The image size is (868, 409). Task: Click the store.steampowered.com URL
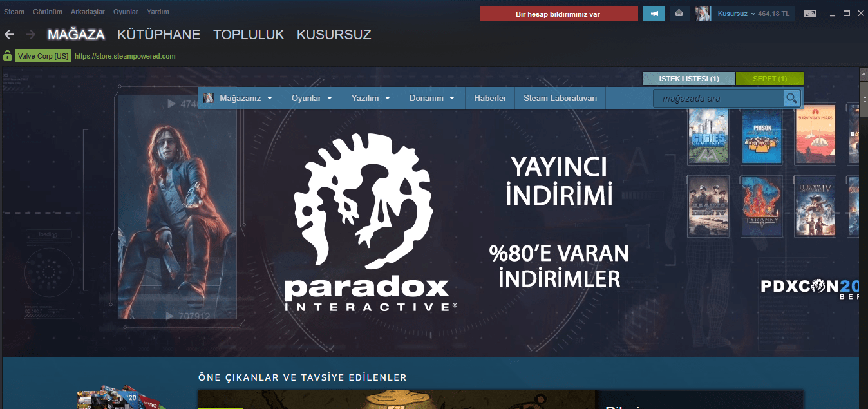[125, 56]
